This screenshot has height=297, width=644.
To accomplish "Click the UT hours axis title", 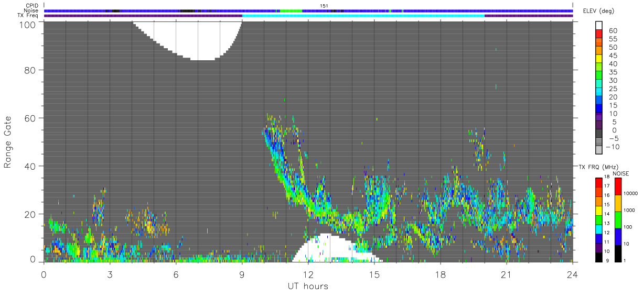I will (308, 286).
